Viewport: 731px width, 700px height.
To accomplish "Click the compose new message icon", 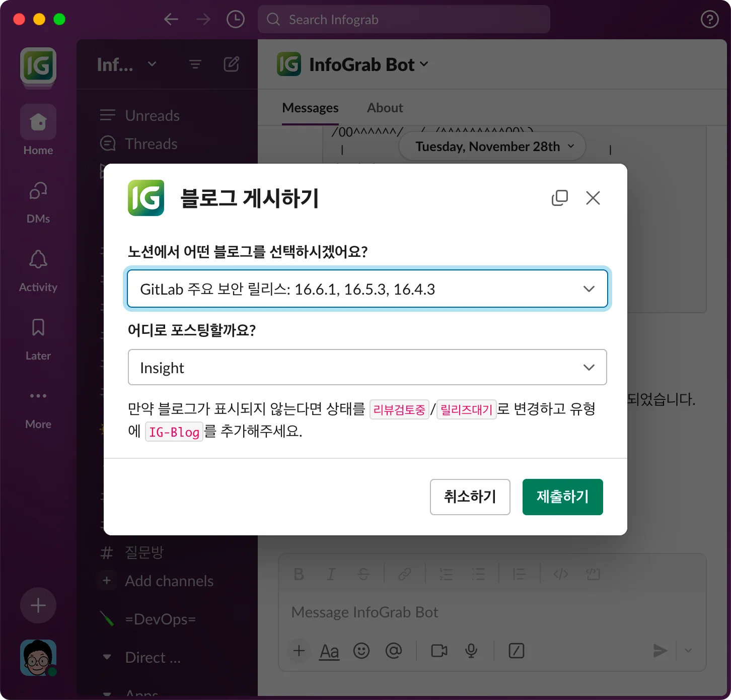I will point(231,64).
